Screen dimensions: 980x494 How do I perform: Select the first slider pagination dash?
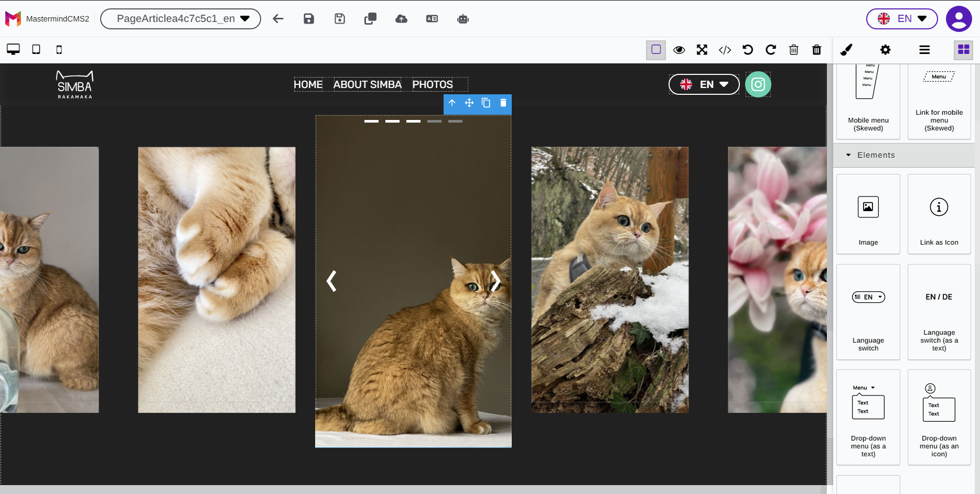371,121
